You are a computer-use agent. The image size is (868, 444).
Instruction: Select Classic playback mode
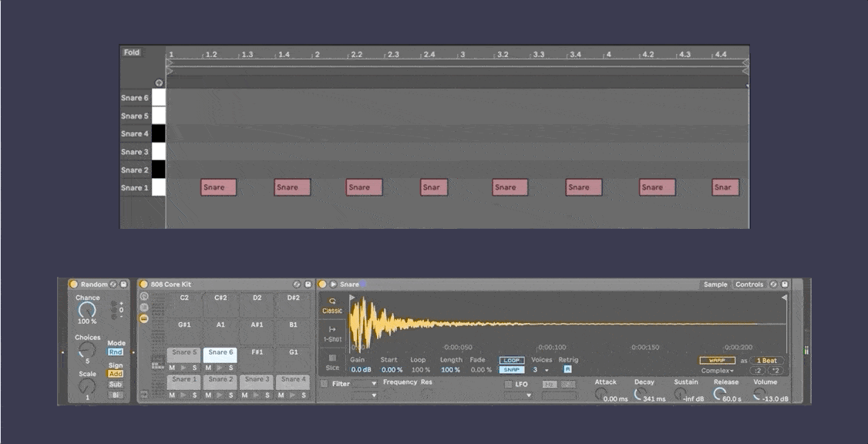tap(332, 305)
